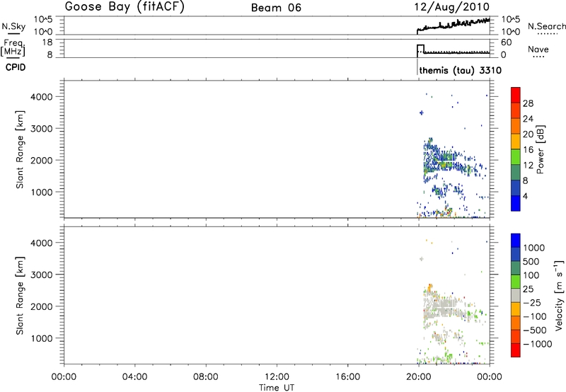Click the 'CPID' row label

[x=16, y=67]
